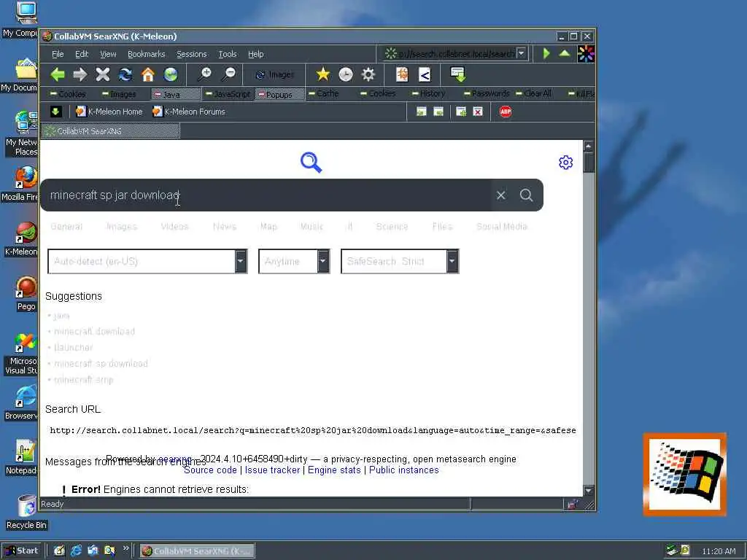Toggle Popups blocking
Screen dimensions: 747x560
tap(279, 94)
